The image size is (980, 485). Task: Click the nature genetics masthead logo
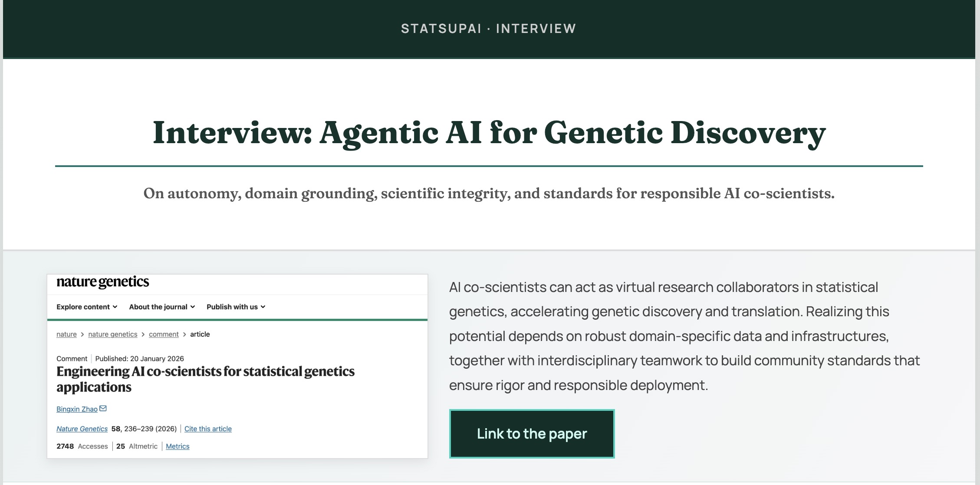tap(103, 282)
